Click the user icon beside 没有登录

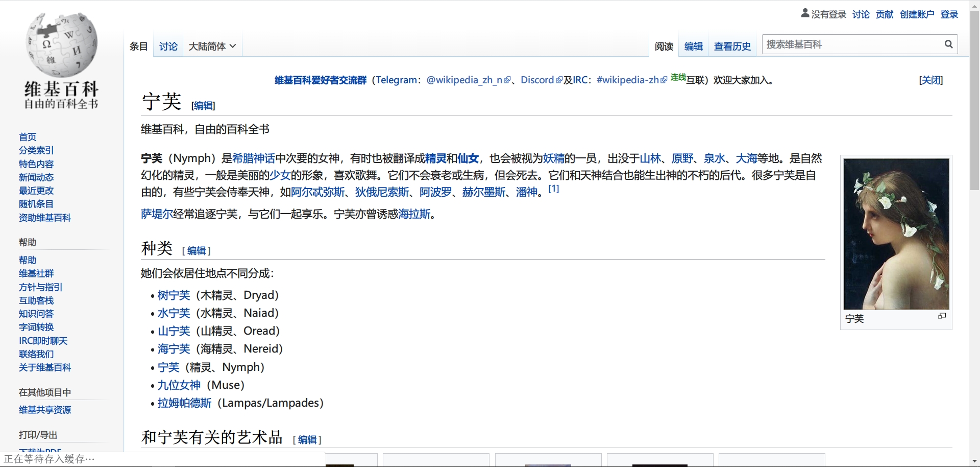(x=805, y=14)
